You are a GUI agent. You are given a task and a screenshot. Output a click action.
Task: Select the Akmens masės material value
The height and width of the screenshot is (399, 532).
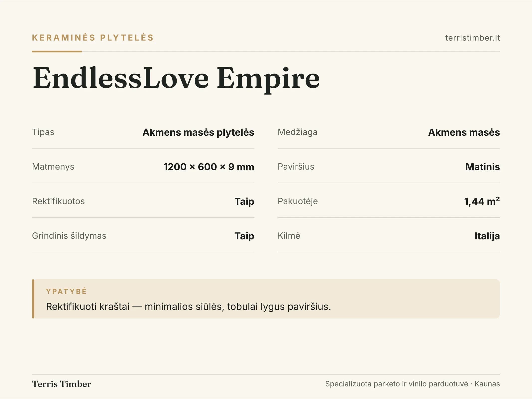(464, 132)
